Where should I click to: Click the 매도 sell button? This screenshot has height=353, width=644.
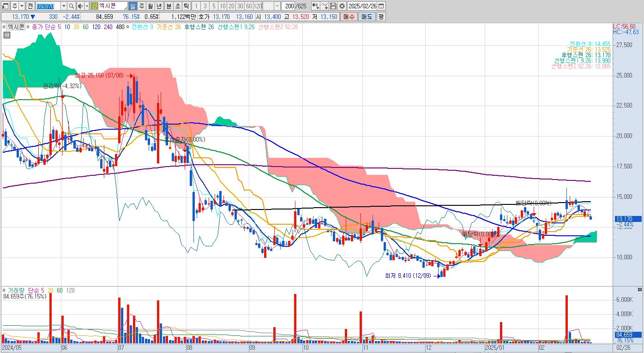(367, 17)
